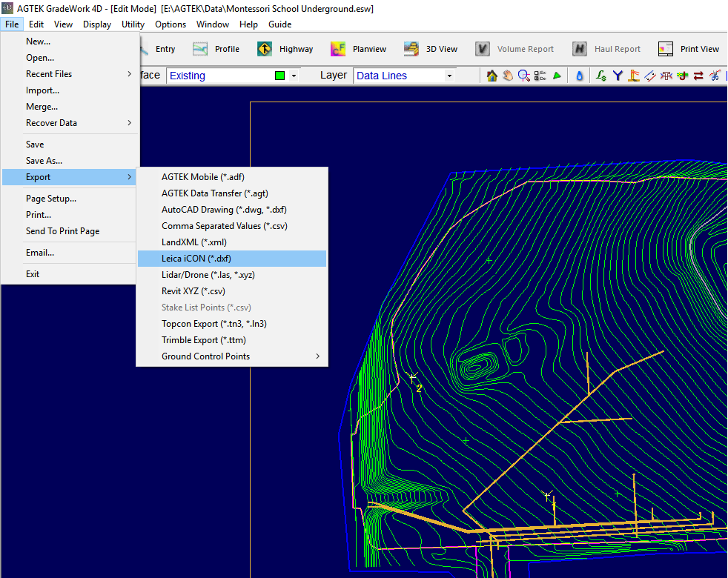Select the scissors cut tool
Viewport: 728px width, 578px height.
(x=715, y=76)
